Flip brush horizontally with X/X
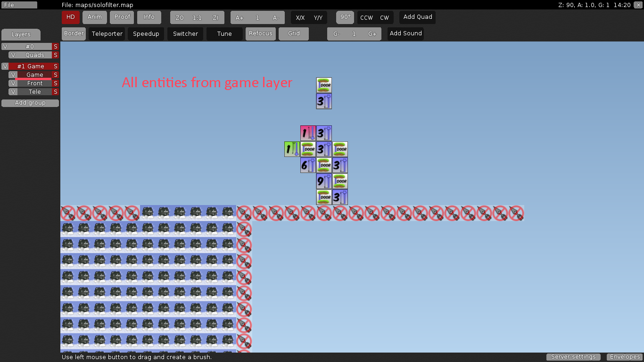Screen dimensions: 644x362 click(300, 18)
